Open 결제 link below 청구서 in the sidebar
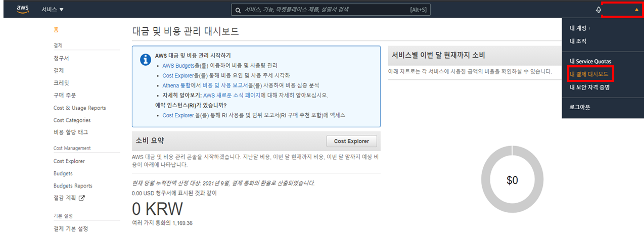This screenshot has height=232, width=644. (x=59, y=70)
